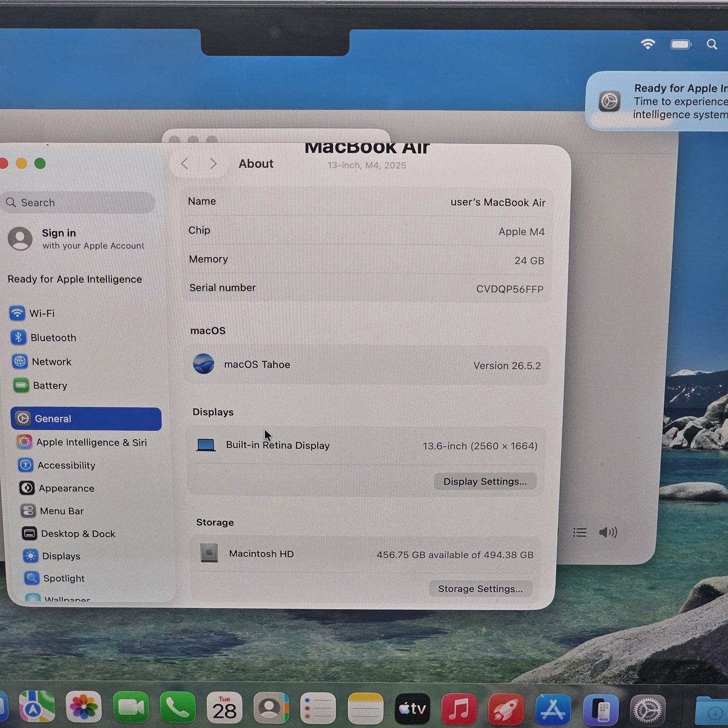
Task: Go forward with the right chevron
Action: point(213,164)
